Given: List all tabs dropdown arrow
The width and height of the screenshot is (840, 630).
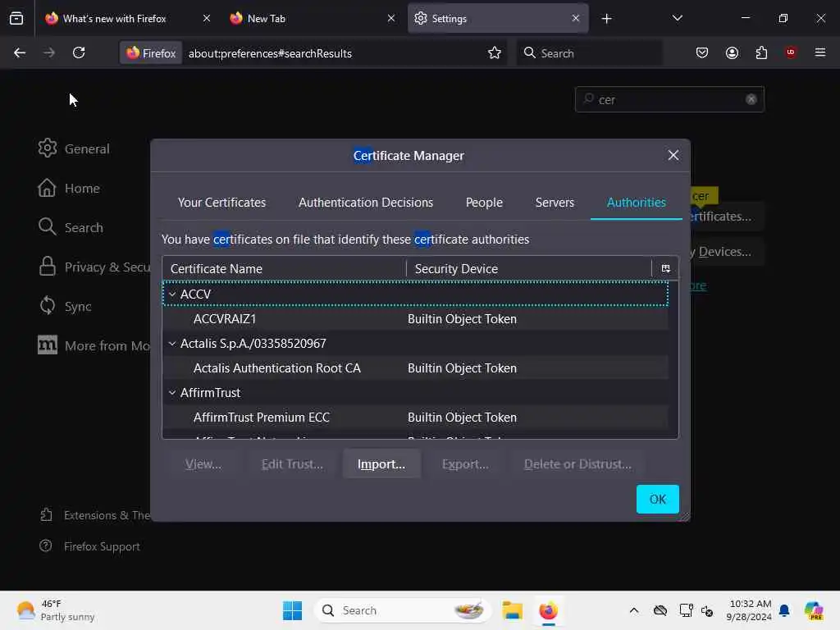Looking at the screenshot, I should click(x=677, y=18).
